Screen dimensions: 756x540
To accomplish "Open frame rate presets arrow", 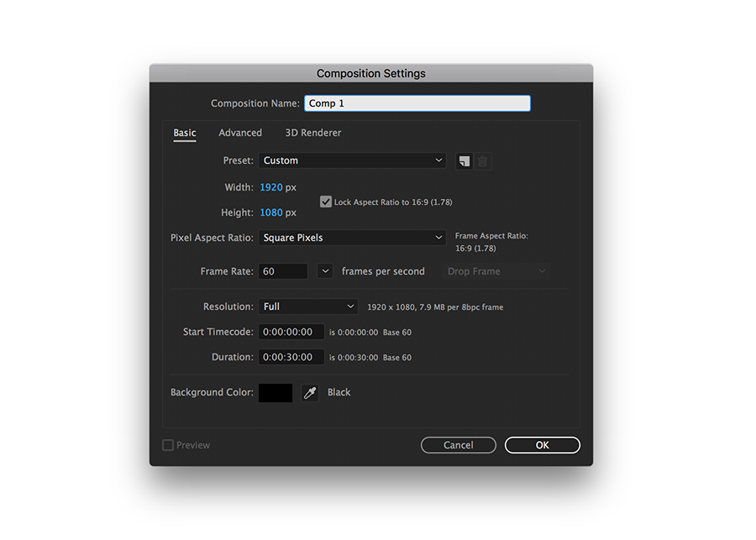I will 325,271.
